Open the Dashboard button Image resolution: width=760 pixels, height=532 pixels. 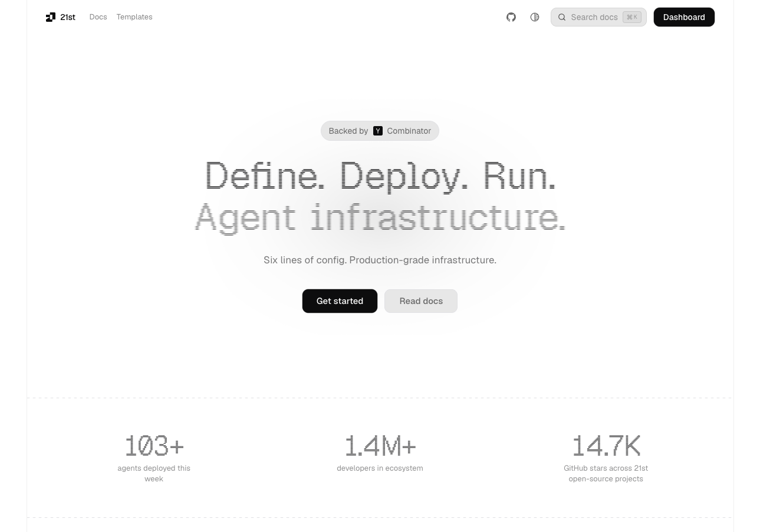(684, 17)
